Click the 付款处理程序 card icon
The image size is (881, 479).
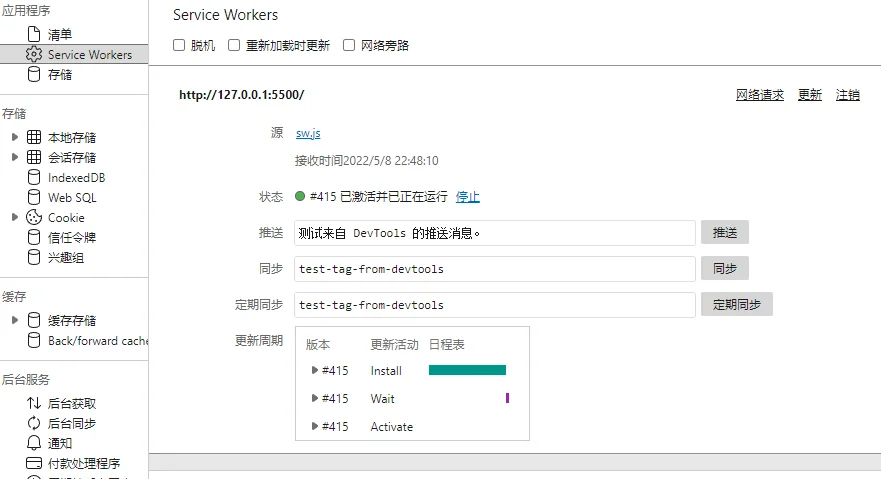pyautogui.click(x=34, y=463)
